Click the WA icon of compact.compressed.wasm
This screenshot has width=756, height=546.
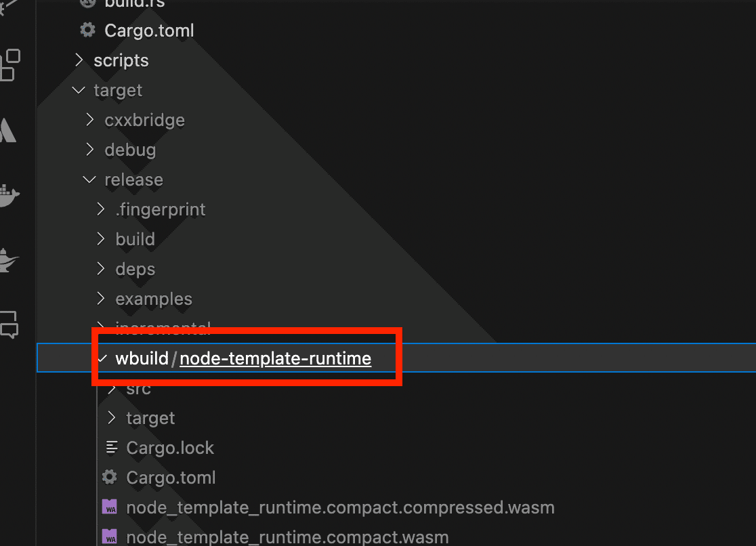coord(110,507)
